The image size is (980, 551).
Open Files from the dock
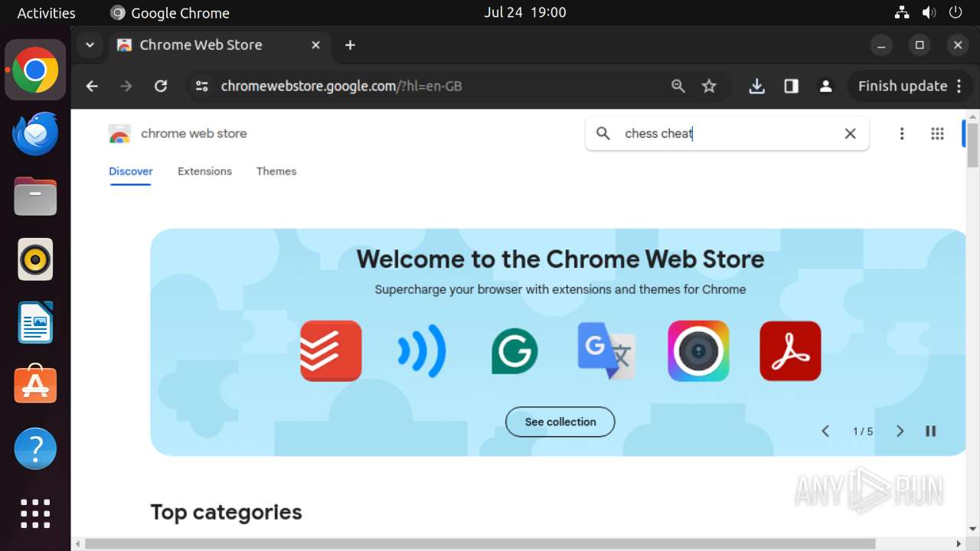pos(35,197)
